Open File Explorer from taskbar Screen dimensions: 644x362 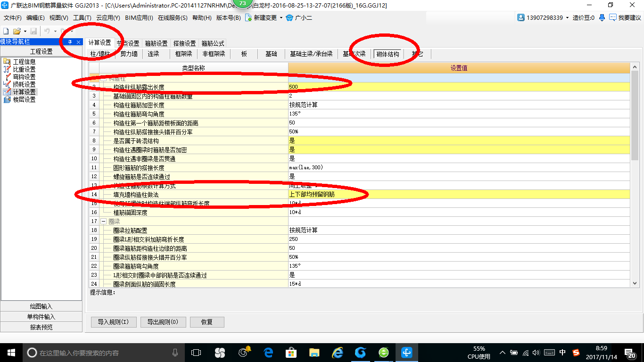[314, 353]
